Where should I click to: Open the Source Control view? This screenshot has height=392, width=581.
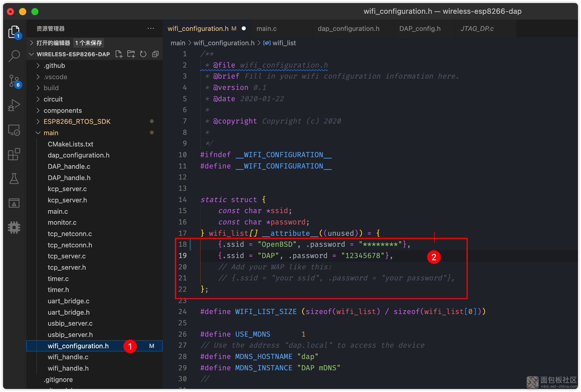tap(14, 81)
